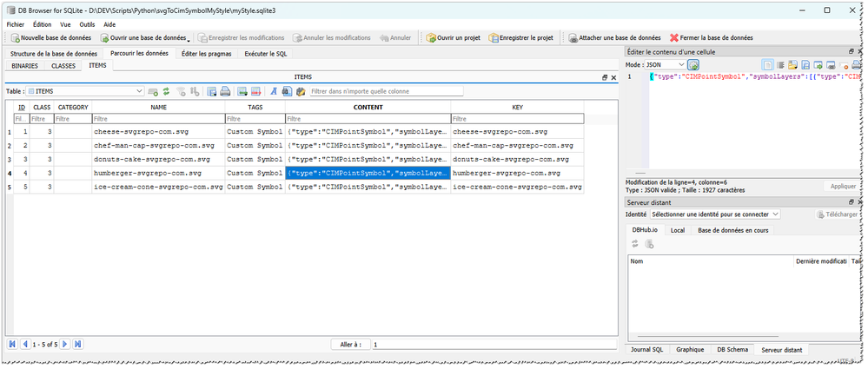Open the Mode JSON dropdown
868x369 pixels.
(666, 65)
